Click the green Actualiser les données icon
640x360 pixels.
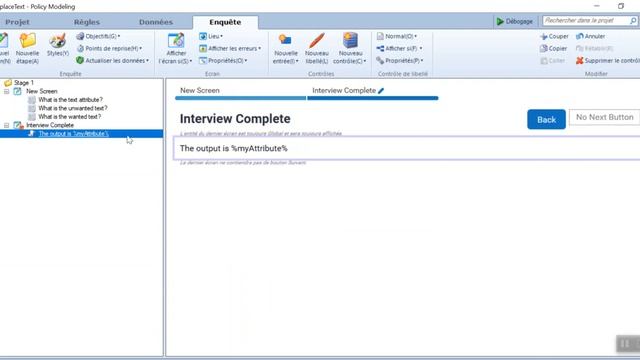click(80, 60)
